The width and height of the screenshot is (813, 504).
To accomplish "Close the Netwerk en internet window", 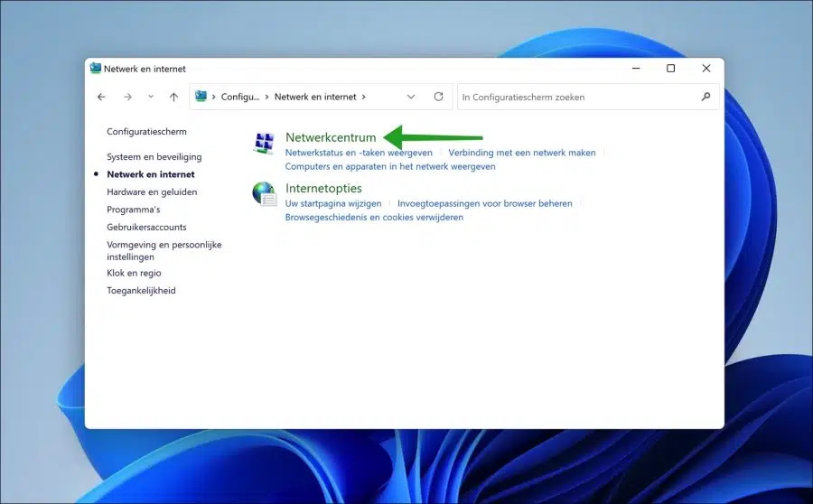I will pyautogui.click(x=706, y=69).
